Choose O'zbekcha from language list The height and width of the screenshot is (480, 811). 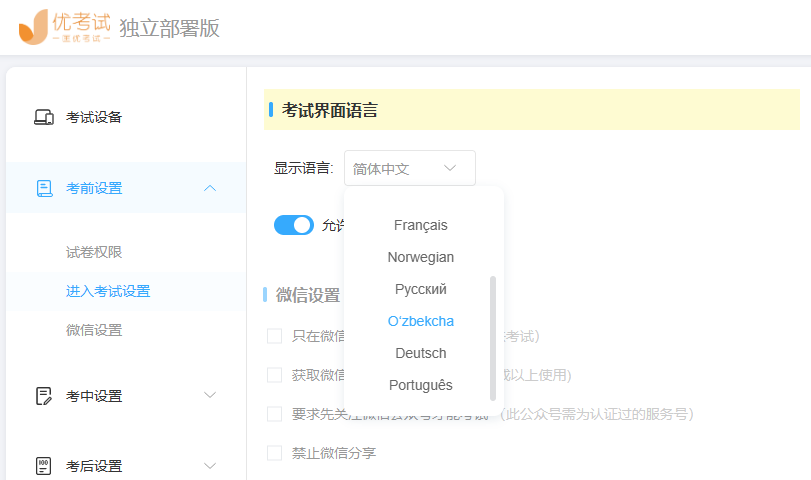point(420,322)
